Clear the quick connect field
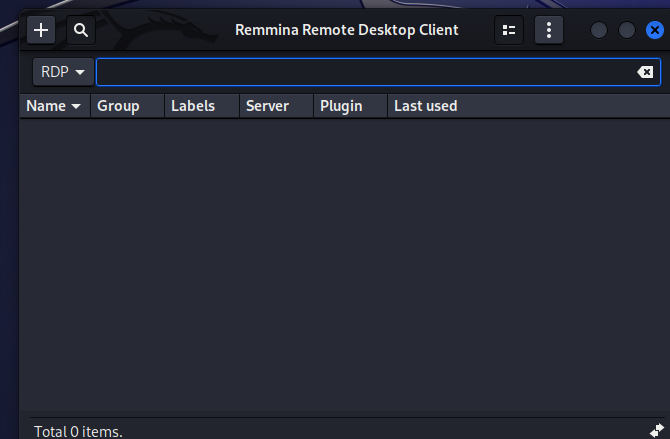 tap(645, 72)
